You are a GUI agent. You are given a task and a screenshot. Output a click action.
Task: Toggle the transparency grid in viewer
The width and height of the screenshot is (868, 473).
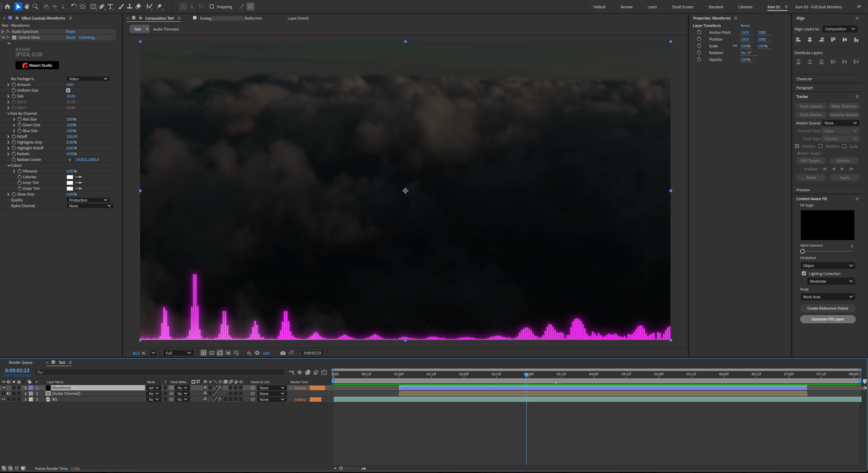click(212, 353)
